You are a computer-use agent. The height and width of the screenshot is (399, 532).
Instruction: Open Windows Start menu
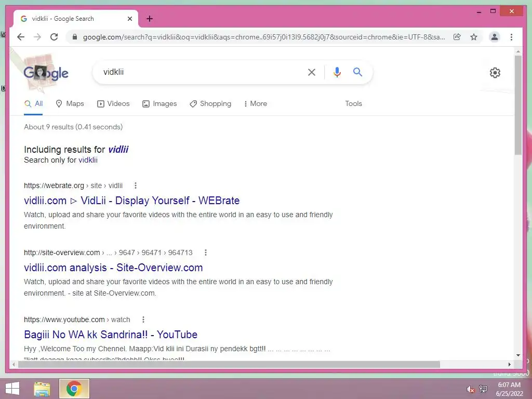[12, 389]
